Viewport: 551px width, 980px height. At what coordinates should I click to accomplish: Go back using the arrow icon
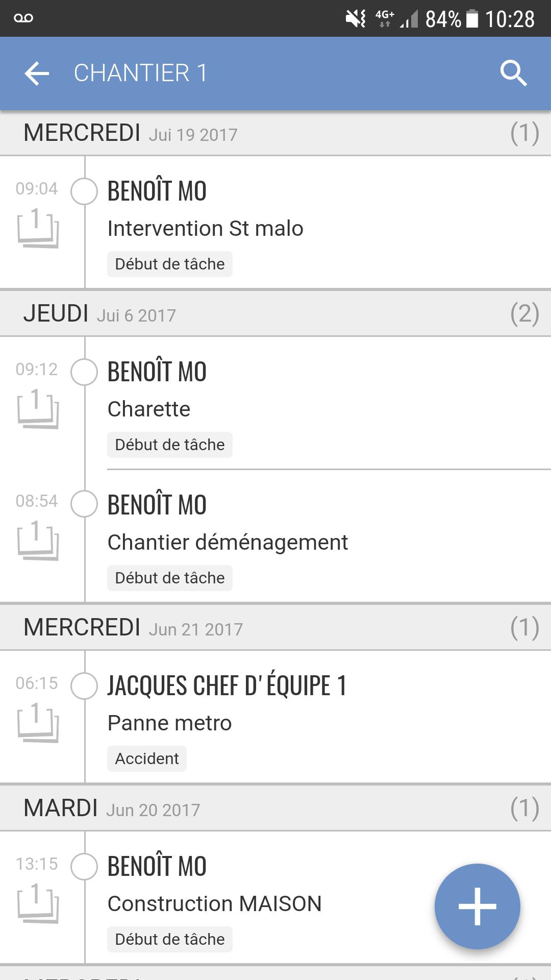coord(37,73)
